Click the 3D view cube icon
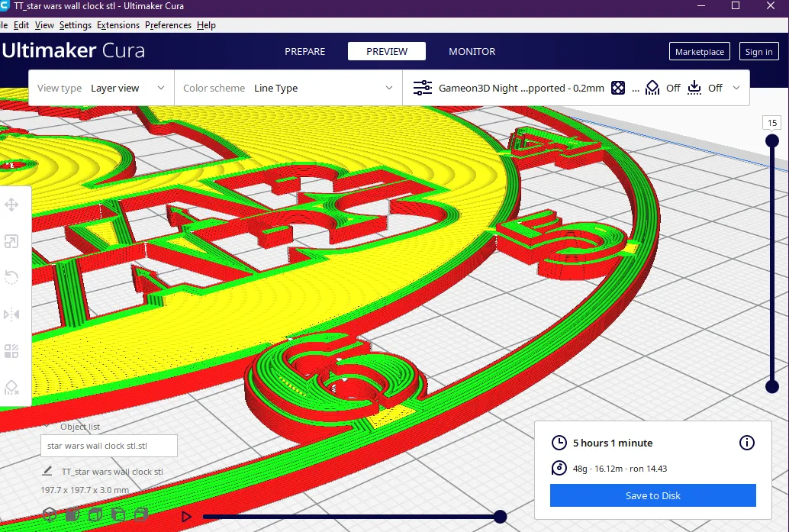The image size is (789, 532). (50, 514)
